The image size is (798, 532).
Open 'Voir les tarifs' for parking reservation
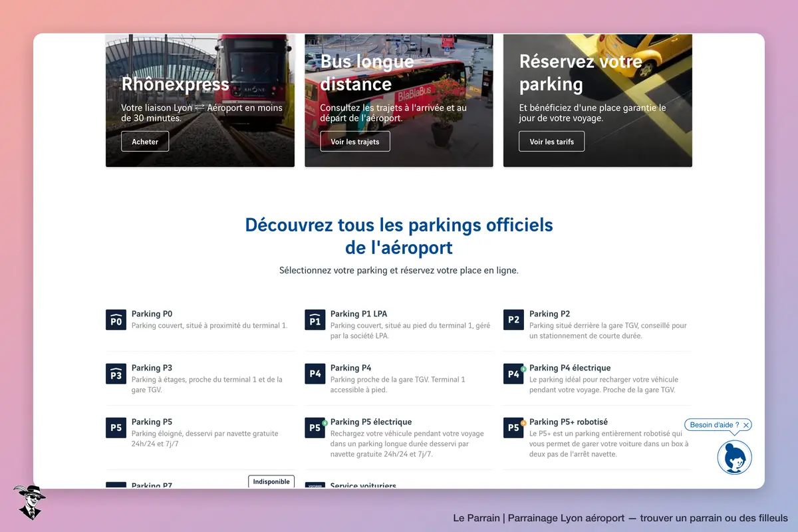[x=552, y=142]
